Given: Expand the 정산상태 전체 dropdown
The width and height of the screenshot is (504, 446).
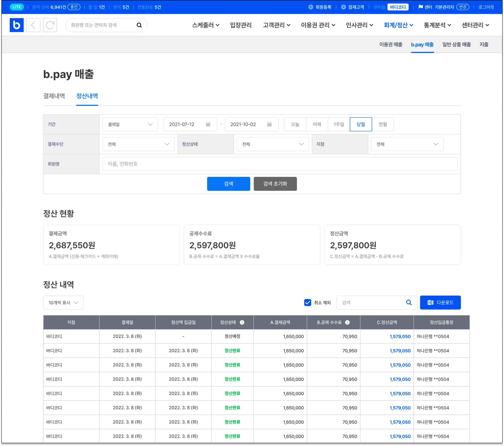Looking at the screenshot, I should point(272,144).
